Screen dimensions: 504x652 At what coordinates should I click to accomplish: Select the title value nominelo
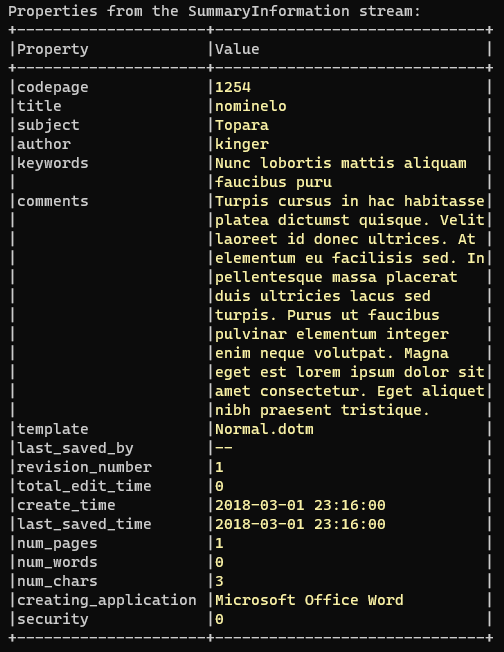[x=251, y=106]
